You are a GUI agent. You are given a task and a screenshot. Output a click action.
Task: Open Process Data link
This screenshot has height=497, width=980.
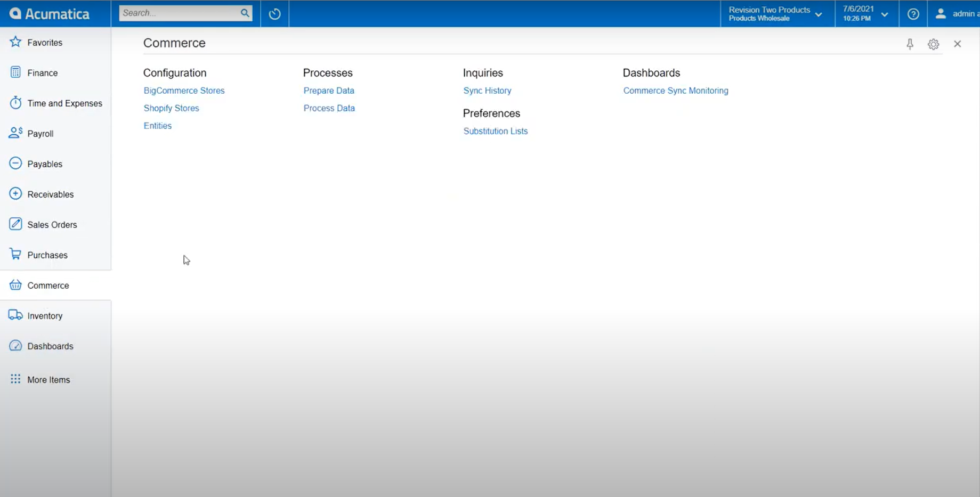coord(329,108)
